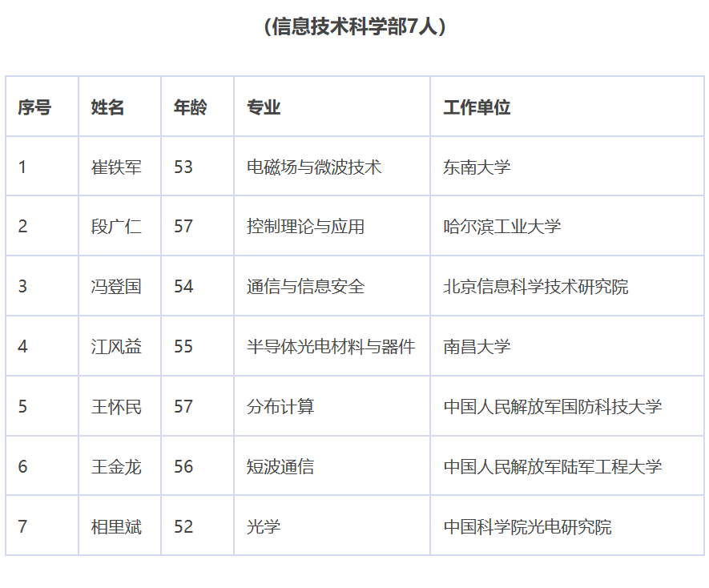This screenshot has width=709, height=588.
Task: Click the heading 信息技术科学部7人
Action: [x=354, y=26]
